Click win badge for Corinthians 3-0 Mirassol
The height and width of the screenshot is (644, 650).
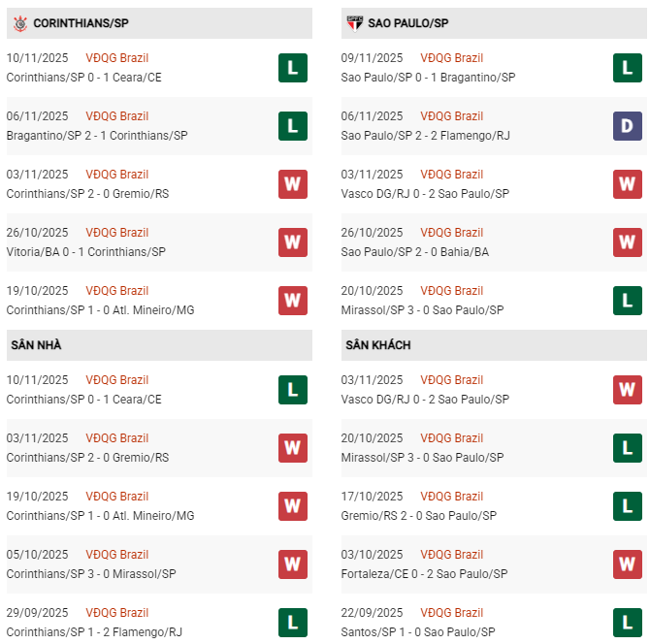pos(293,564)
